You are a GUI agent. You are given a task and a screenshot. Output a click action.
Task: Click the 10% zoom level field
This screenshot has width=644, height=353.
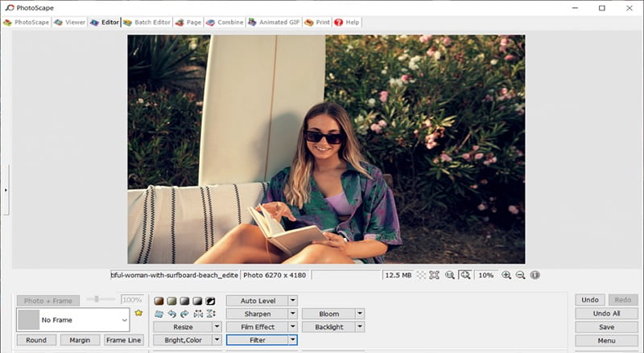486,275
